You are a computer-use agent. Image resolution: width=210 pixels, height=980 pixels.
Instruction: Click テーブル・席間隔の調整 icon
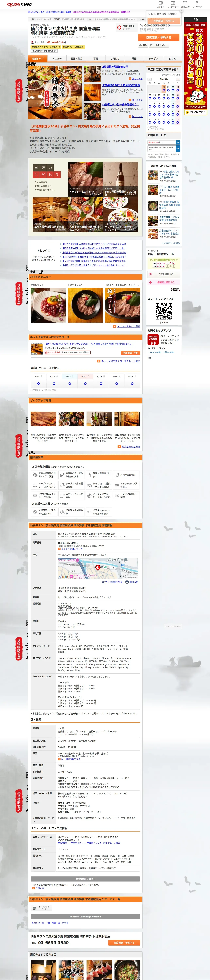coord(62,485)
